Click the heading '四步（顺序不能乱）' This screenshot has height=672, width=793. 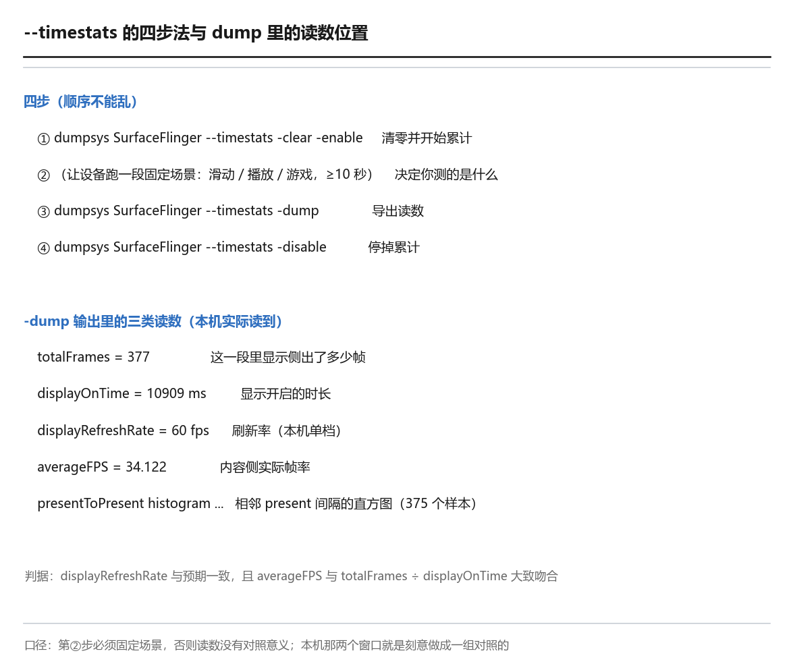coord(80,102)
